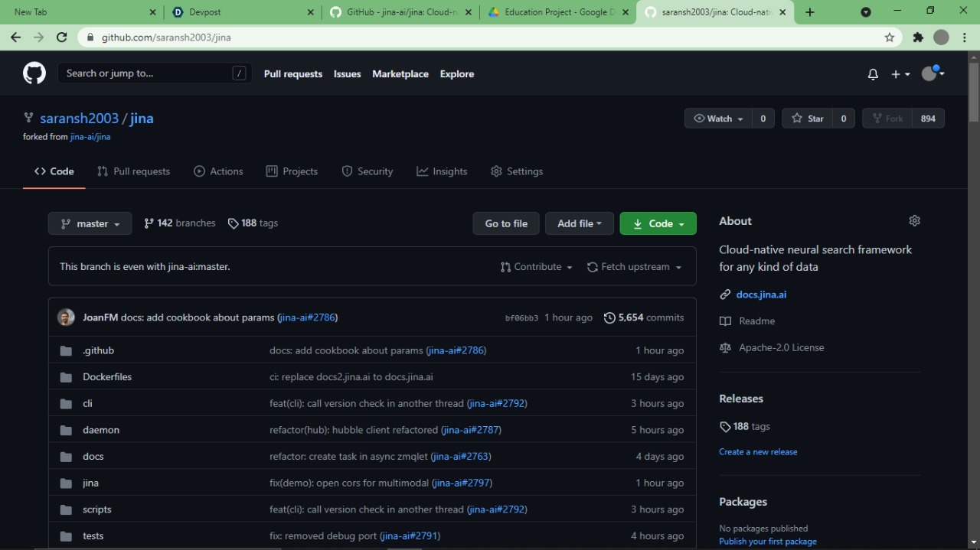Viewport: 980px width, 550px height.
Task: Click the jina folder icon
Action: pyautogui.click(x=66, y=483)
